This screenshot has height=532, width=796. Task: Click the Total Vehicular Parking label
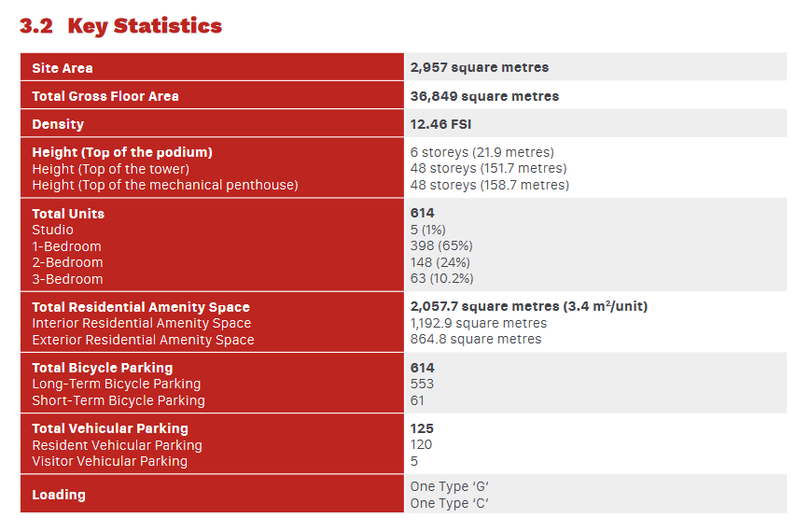click(x=110, y=428)
